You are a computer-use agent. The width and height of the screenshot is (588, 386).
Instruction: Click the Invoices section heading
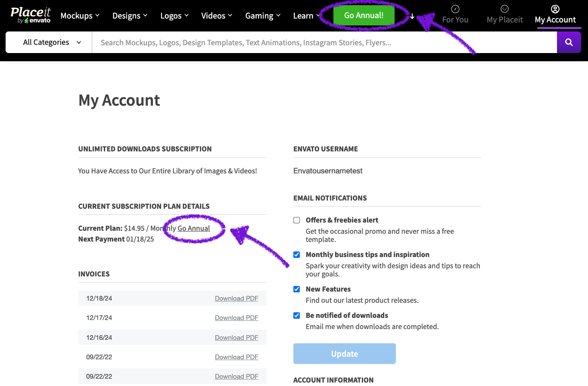click(94, 274)
